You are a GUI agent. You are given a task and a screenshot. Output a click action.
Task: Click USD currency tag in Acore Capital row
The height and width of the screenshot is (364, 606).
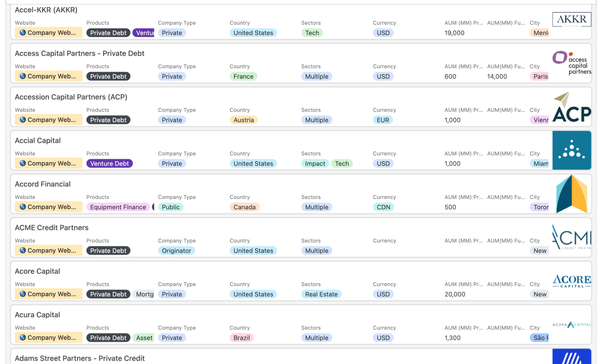tap(383, 294)
